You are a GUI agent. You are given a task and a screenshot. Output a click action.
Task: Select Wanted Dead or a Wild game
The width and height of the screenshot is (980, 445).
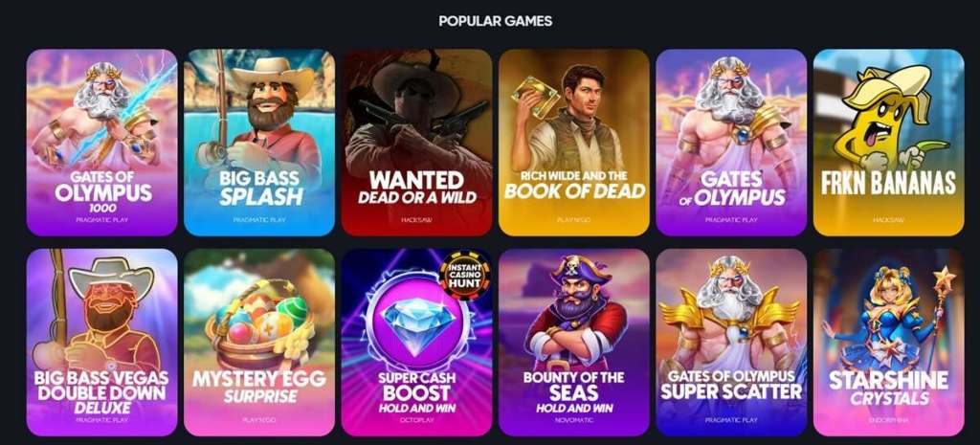[417, 143]
